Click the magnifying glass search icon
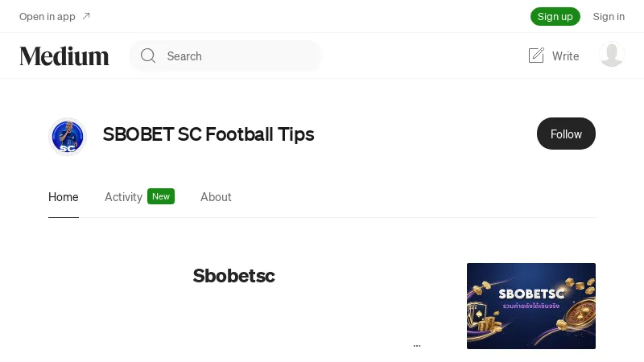Screen dimensions: 644x362 point(148,56)
